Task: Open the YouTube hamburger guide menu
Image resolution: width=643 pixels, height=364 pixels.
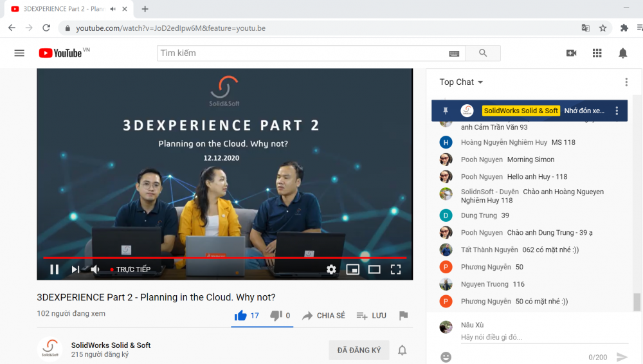Action: click(x=19, y=53)
